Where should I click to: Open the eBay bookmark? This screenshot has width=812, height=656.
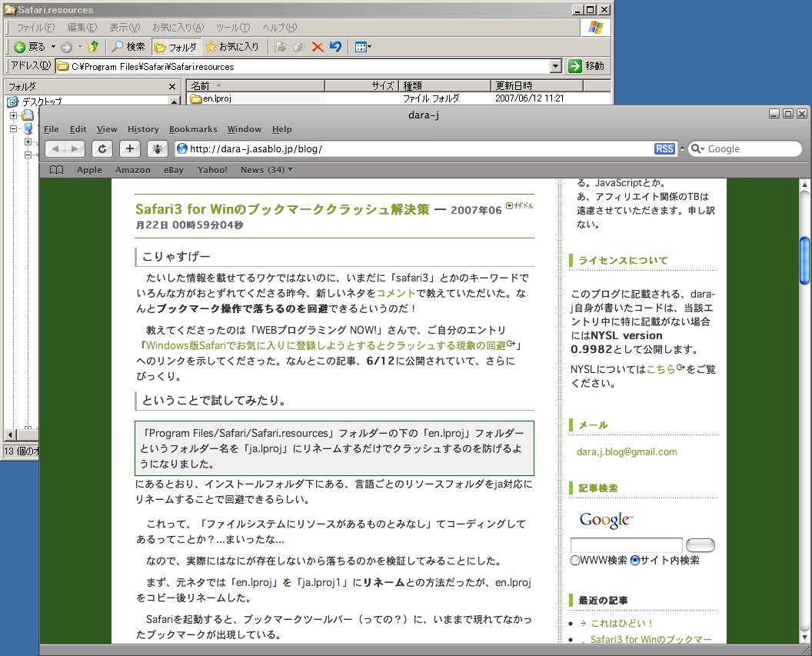click(x=174, y=170)
